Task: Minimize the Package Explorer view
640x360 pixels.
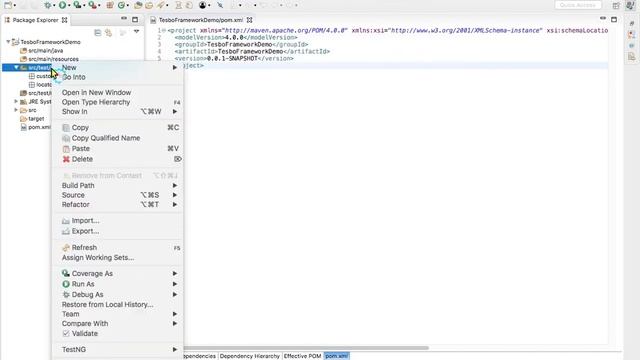Action: [x=124, y=19]
